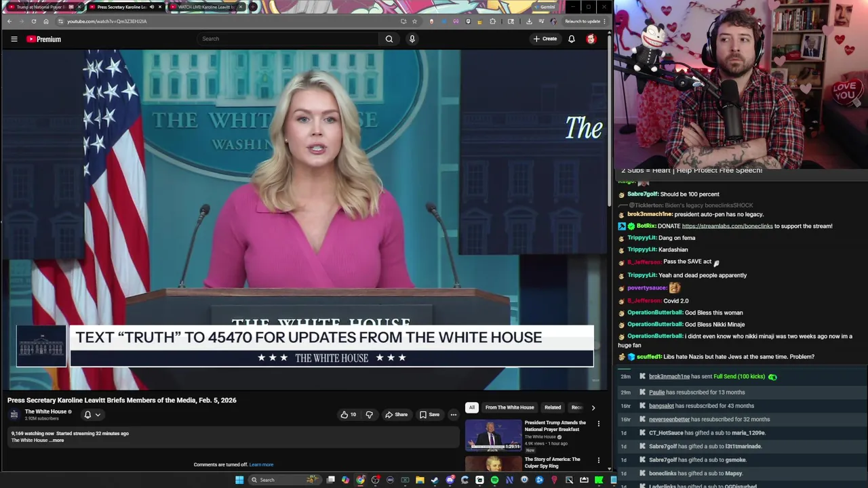868x488 pixels.
Task: Open Discord from the taskbar
Action: click(450, 480)
